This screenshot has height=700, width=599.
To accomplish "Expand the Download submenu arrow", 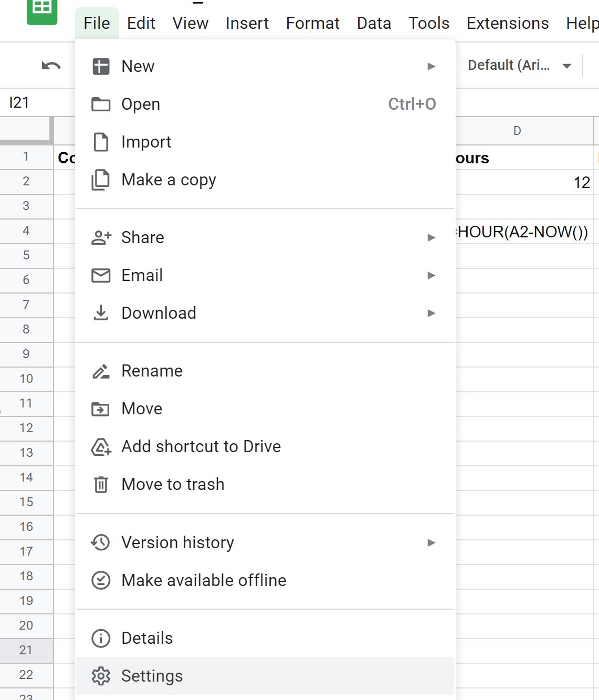I will point(430,312).
